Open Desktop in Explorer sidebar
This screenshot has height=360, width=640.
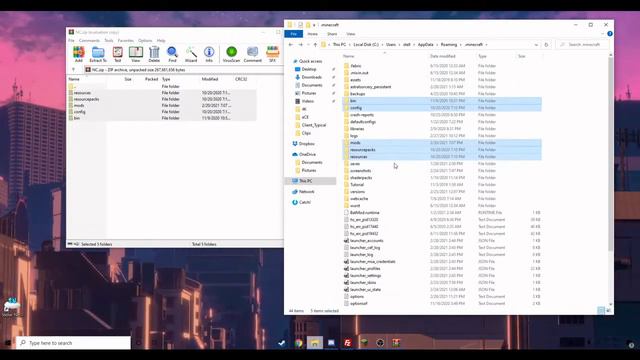point(309,69)
